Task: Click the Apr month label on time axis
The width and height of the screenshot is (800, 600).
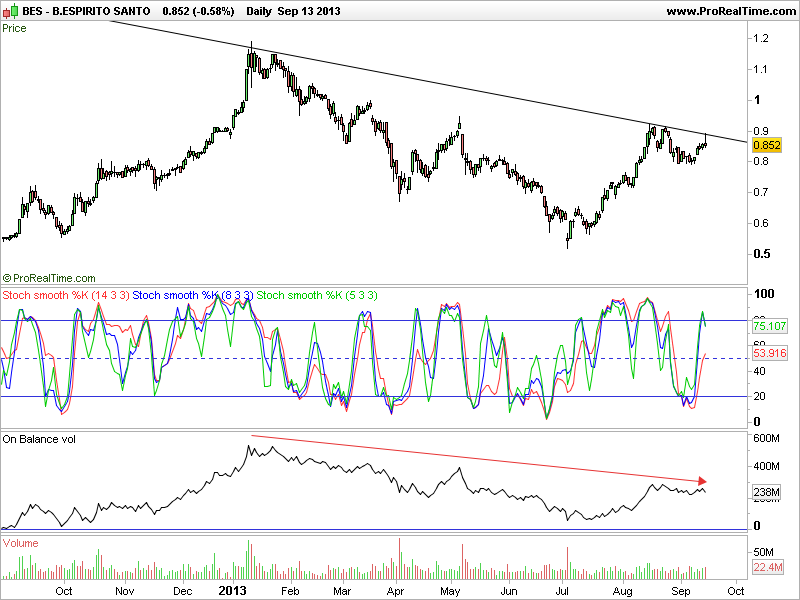Action: 395,591
